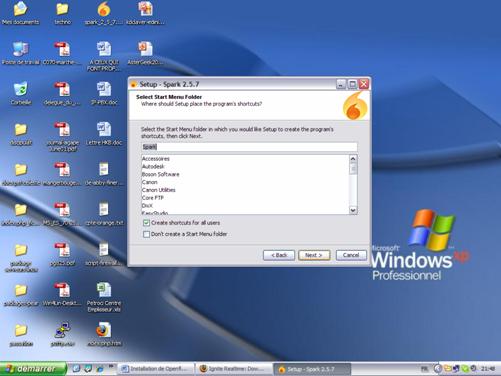Viewport: 501px width, 376px height.
Task: Select Canon Utilities in folder list
Action: click(159, 190)
